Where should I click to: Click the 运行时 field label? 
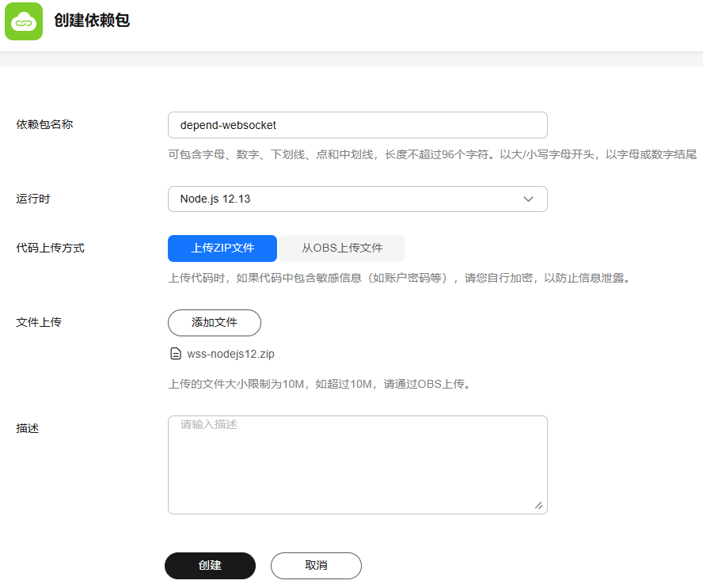(x=33, y=199)
